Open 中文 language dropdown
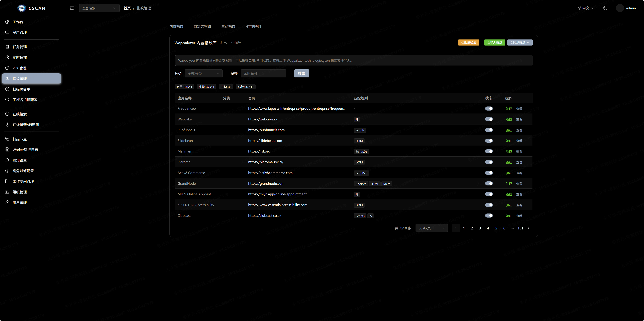The height and width of the screenshot is (321, 644). tap(585, 8)
